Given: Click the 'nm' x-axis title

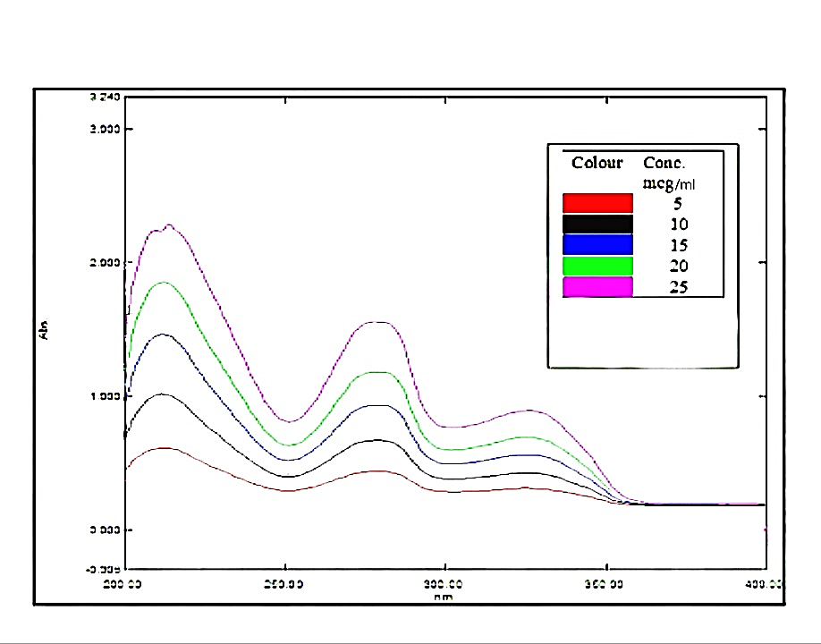Looking at the screenshot, I should tap(444, 596).
